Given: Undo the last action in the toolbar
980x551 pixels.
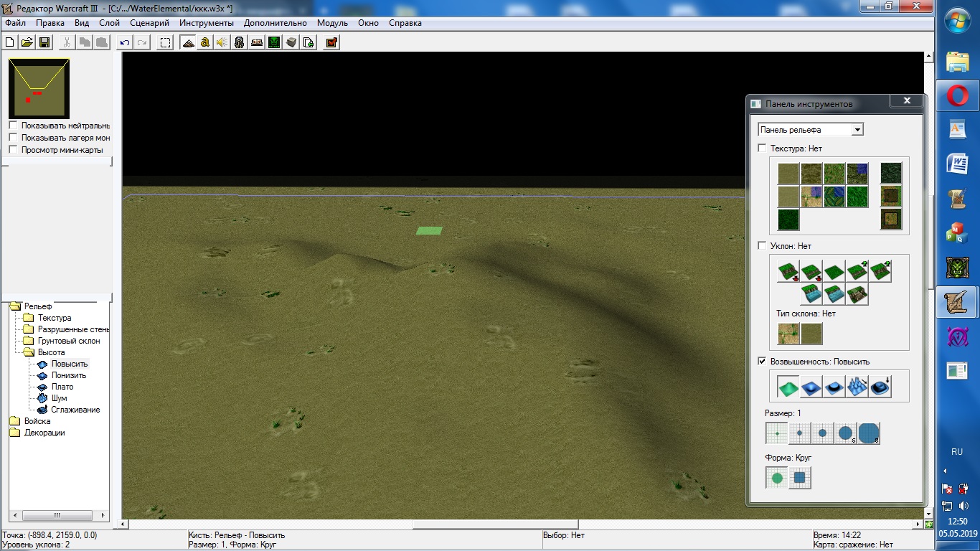Looking at the screenshot, I should 125,42.
